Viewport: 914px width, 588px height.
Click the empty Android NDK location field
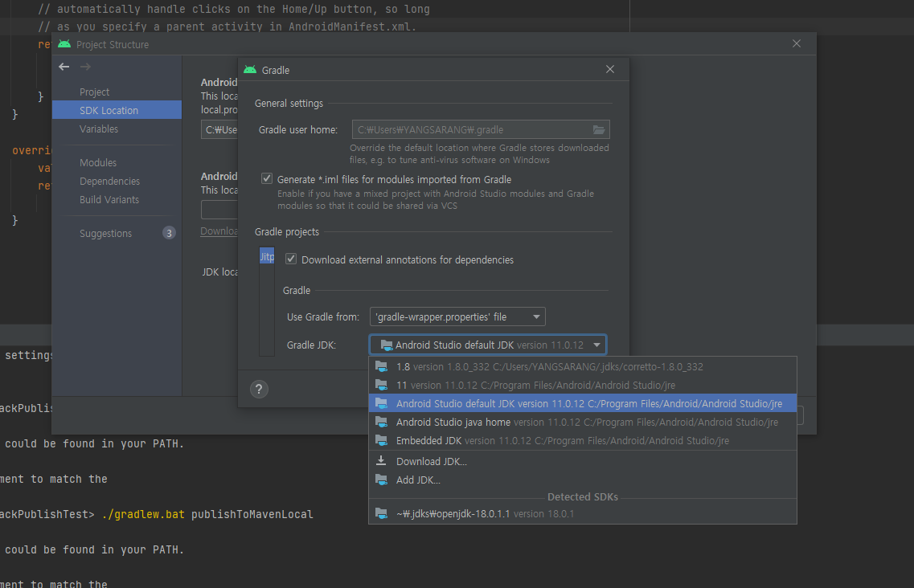click(219, 209)
